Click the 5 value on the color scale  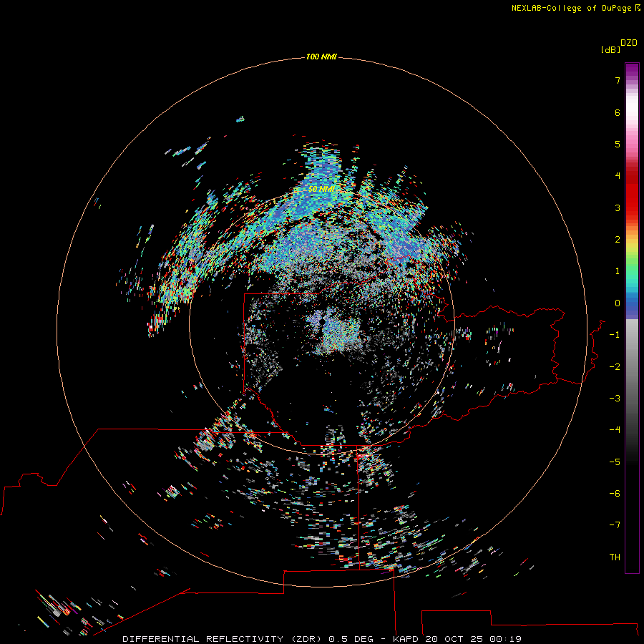[618, 145]
